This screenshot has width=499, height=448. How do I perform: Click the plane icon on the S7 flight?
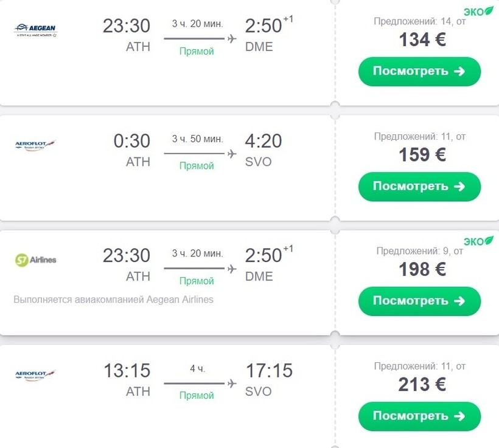[231, 269]
